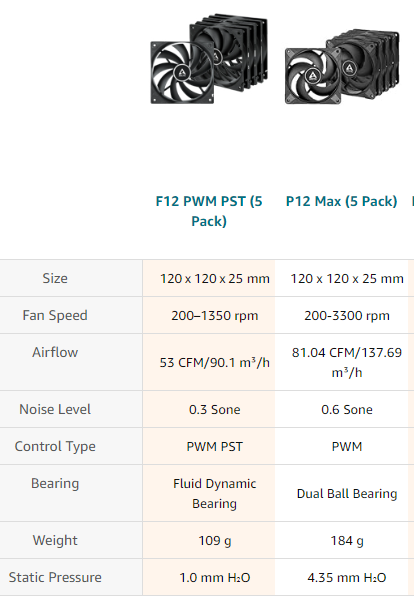Click the 4.35 mm H₂O static pressure value
The image size is (414, 600).
pos(347,577)
